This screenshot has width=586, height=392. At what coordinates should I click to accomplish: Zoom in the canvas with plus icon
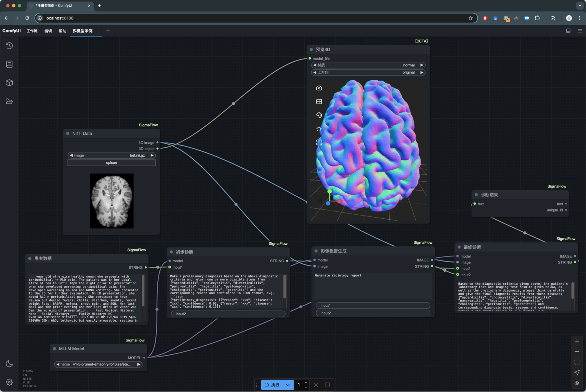(577, 341)
